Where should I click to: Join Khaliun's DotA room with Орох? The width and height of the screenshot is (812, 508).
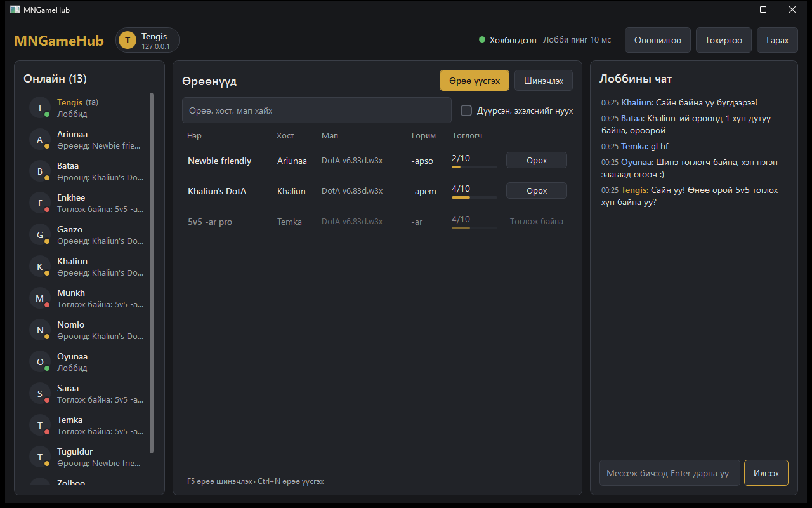(x=537, y=190)
